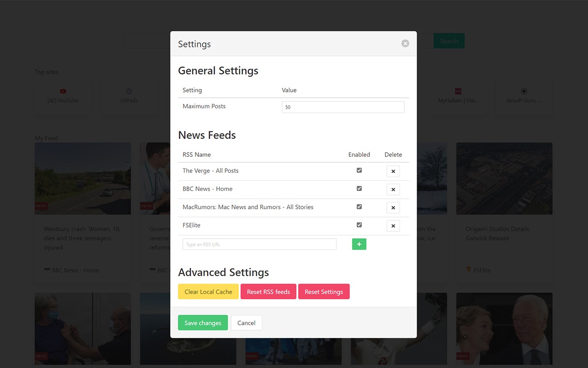The width and height of the screenshot is (588, 368).
Task: Click 'Maximum Posts' setting label
Action: tap(204, 106)
